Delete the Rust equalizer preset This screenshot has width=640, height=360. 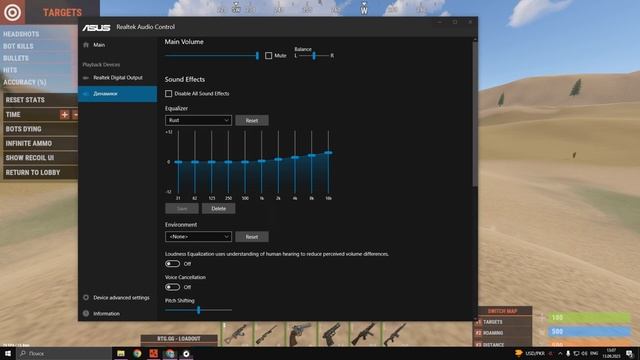[218, 209]
